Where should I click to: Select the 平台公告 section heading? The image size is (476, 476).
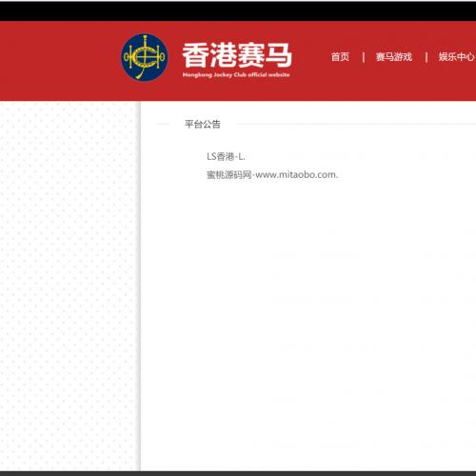pos(203,124)
